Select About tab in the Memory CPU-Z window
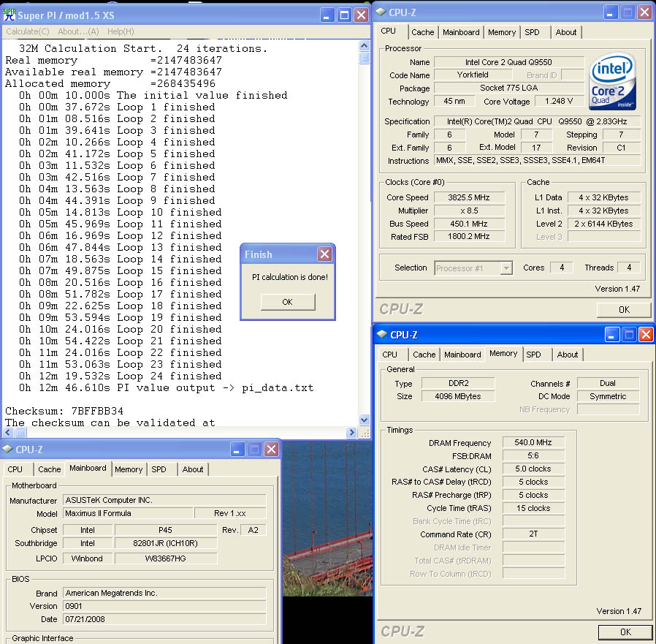The image size is (656, 644). pos(568,355)
